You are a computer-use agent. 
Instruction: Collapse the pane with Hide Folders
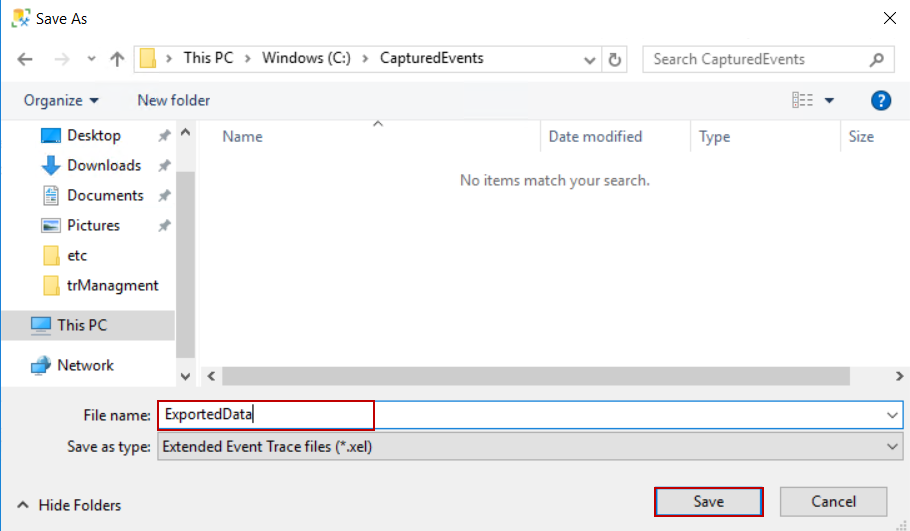[x=69, y=505]
